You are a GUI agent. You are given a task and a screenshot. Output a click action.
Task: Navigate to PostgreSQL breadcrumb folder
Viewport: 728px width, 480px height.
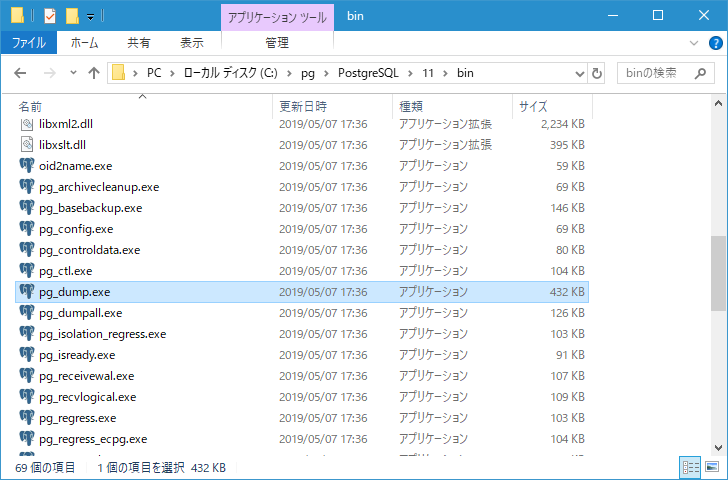[368, 73]
